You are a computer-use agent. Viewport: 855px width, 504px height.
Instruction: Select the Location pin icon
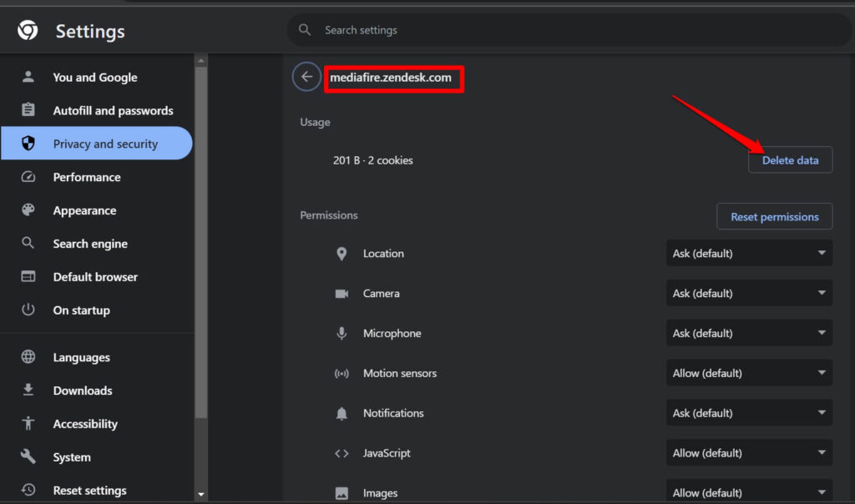342,253
